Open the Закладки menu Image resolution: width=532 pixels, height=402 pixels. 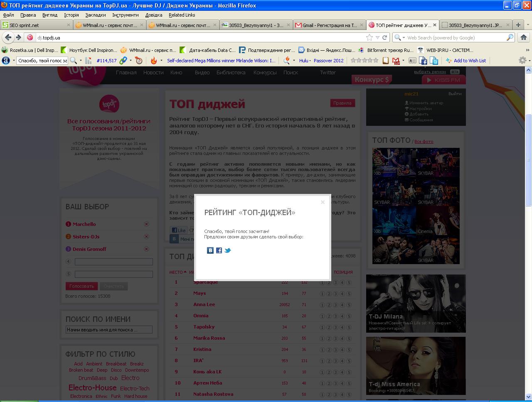(96, 15)
